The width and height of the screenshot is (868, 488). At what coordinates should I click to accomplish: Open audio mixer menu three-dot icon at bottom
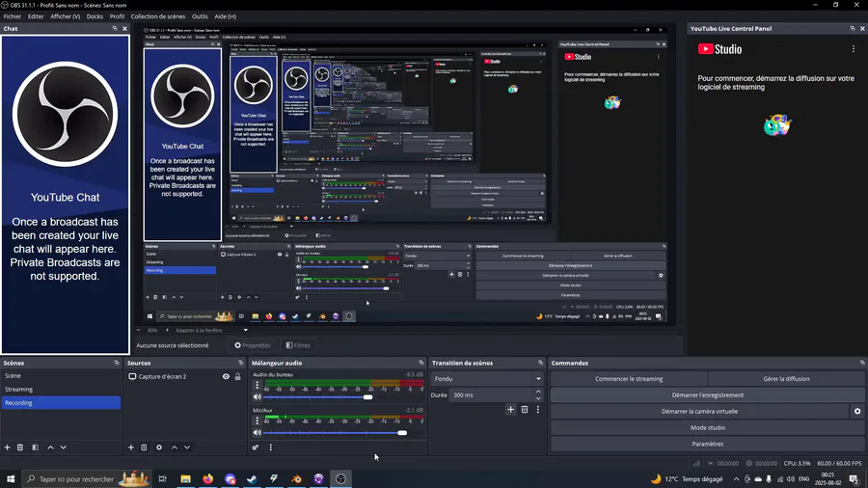(x=271, y=447)
